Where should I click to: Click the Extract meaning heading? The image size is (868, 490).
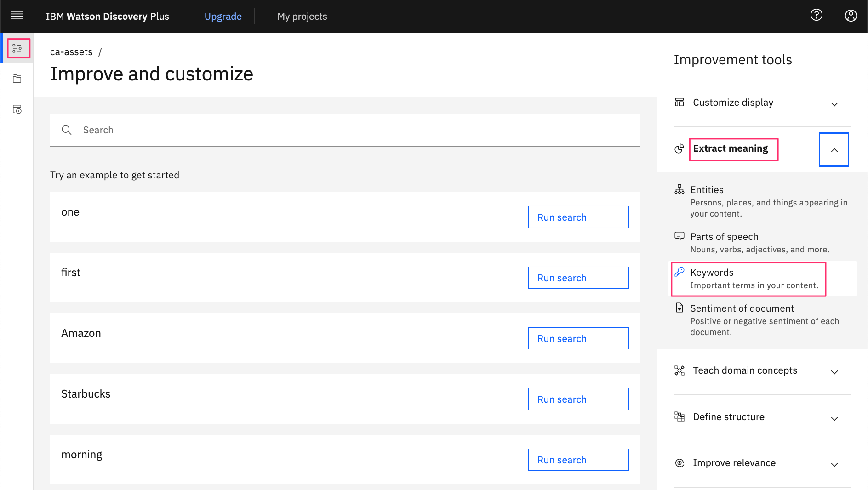pyautogui.click(x=731, y=148)
